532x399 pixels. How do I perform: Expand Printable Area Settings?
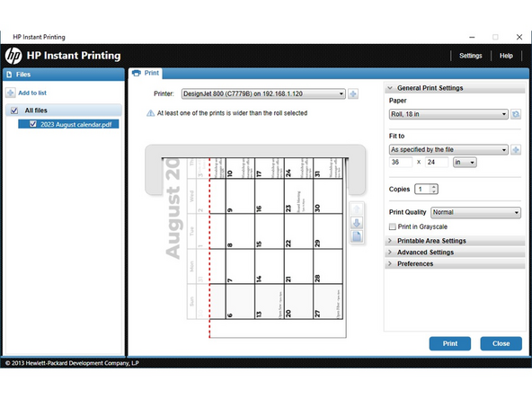click(x=455, y=241)
